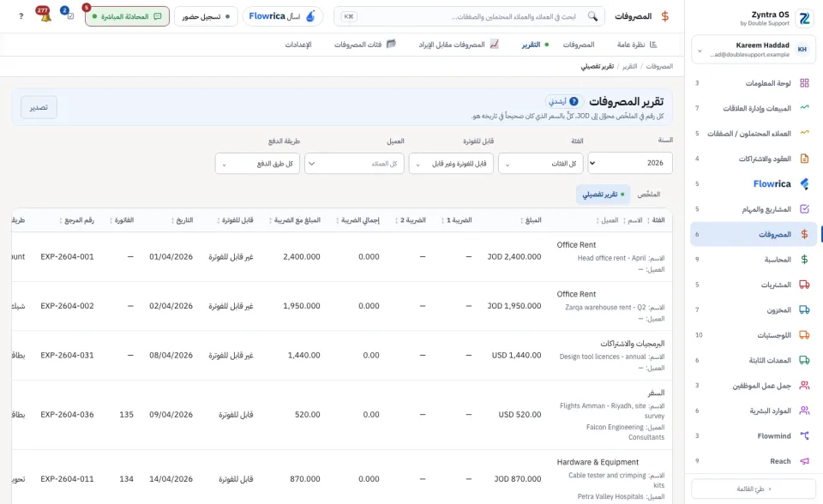Collapse the sidebar via طيّ القائمة
The width and height of the screenshot is (823, 504).
coord(754,489)
